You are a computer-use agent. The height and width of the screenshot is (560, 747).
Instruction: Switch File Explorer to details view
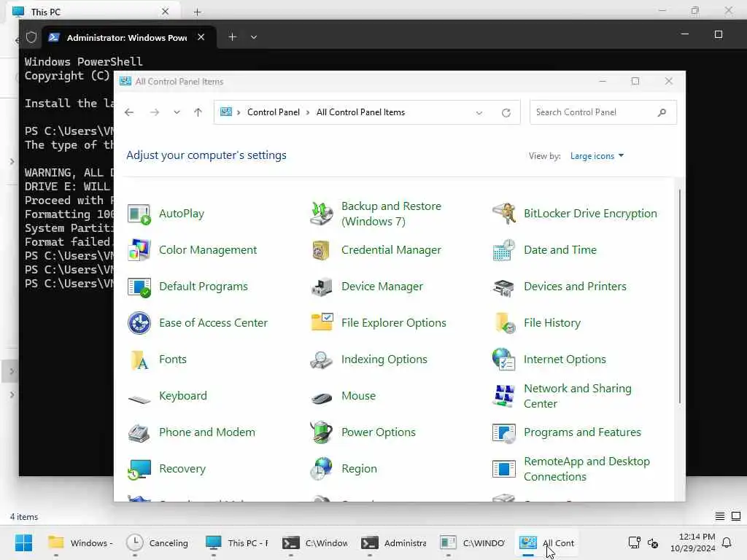(x=720, y=516)
